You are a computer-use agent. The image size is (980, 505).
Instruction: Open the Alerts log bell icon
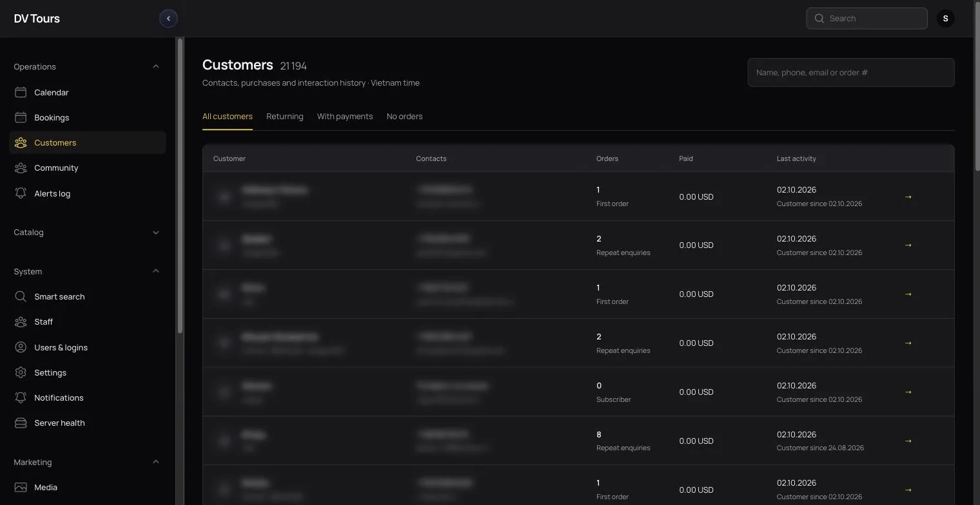pos(21,193)
